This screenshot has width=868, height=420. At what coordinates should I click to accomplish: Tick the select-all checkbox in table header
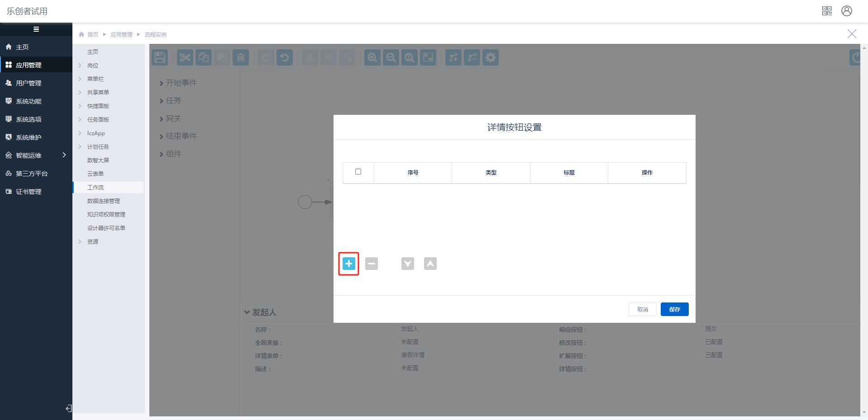click(x=358, y=172)
